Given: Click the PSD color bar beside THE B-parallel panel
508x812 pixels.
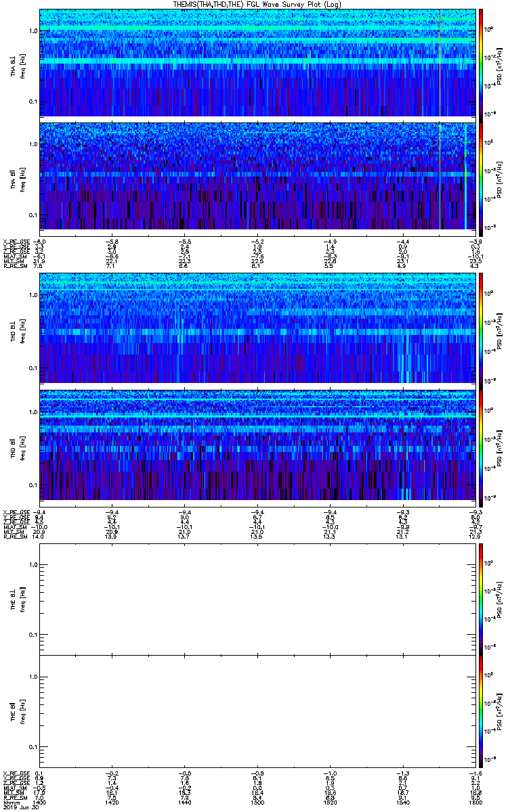Looking at the screenshot, I should [x=481, y=710].
